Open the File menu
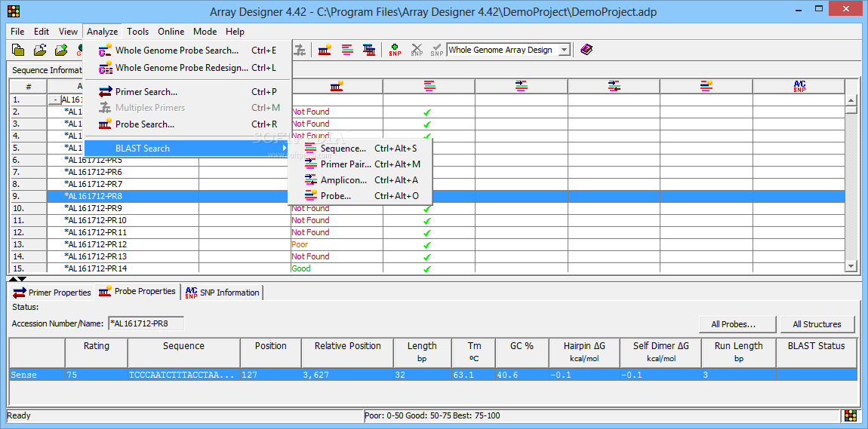This screenshot has width=868, height=429. pos(17,32)
